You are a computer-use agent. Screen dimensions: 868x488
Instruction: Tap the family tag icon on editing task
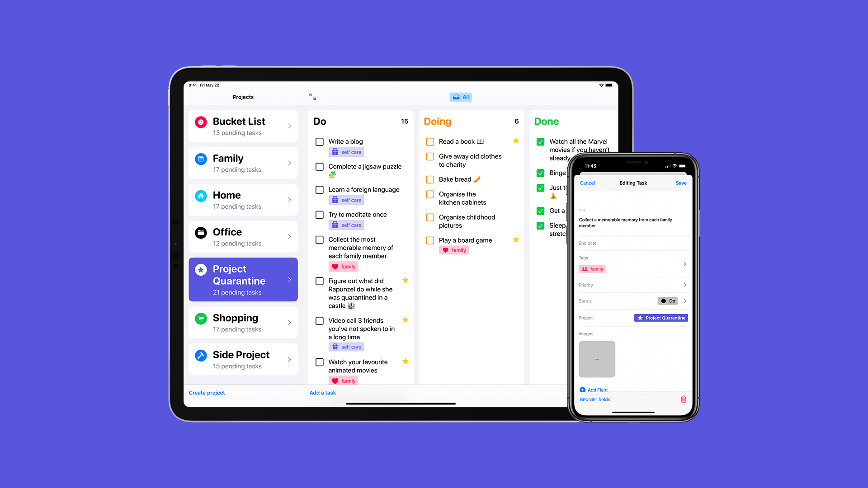click(585, 269)
